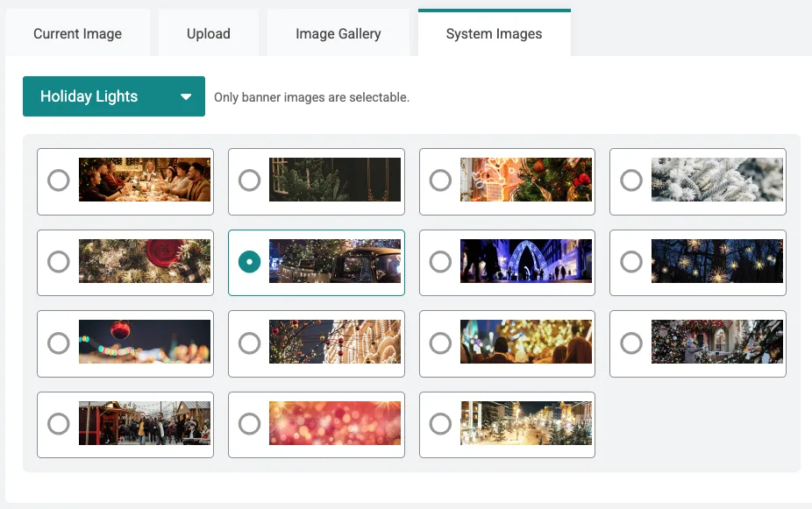Choose radio button for blue light arch banner

[440, 262]
